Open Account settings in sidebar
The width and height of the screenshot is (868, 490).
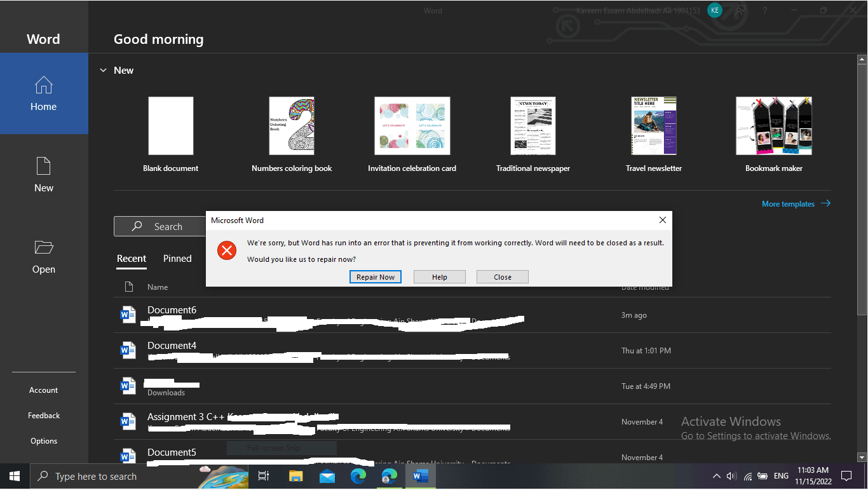[x=44, y=390]
